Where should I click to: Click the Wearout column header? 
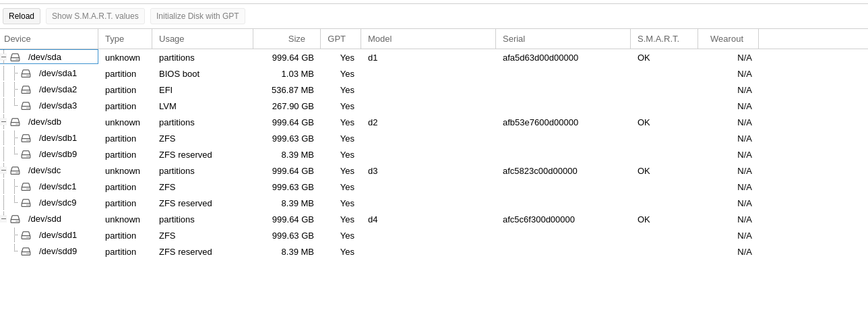coord(727,39)
